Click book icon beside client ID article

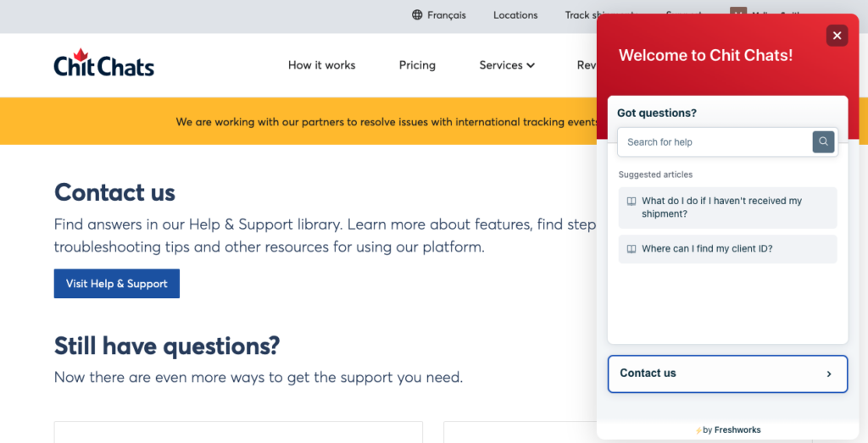(x=631, y=249)
